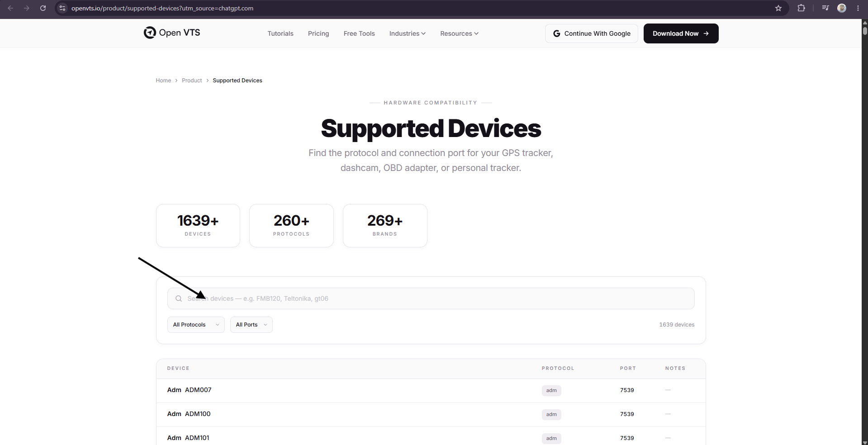The width and height of the screenshot is (868, 445).
Task: Open the All Ports filter dropdown
Action: click(x=251, y=325)
